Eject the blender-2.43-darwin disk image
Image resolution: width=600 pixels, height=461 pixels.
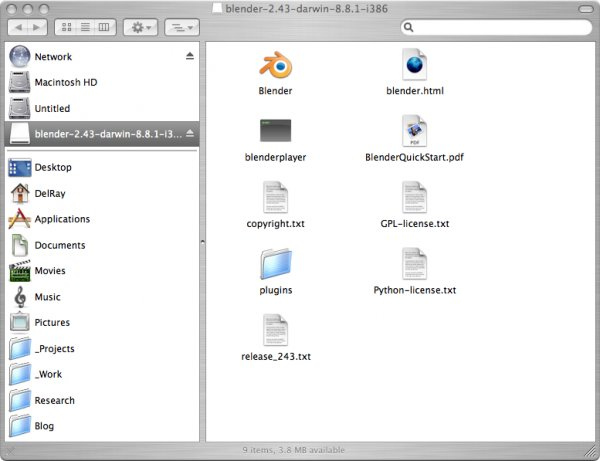tap(190, 133)
